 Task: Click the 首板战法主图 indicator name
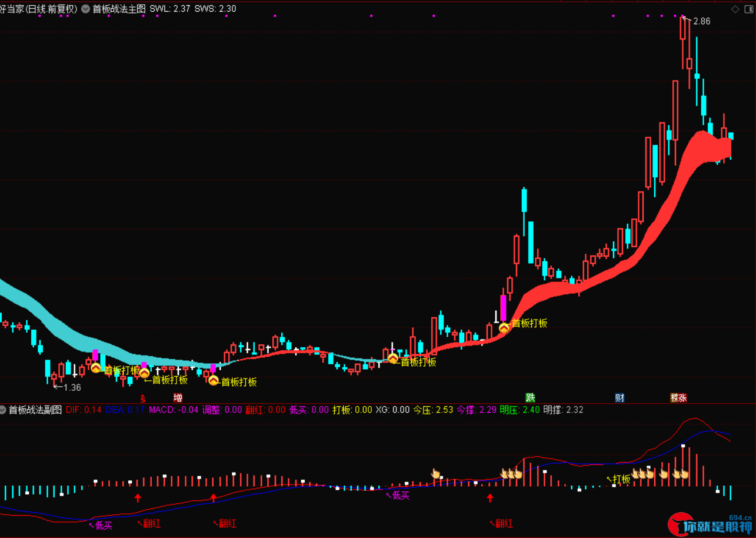[119, 9]
